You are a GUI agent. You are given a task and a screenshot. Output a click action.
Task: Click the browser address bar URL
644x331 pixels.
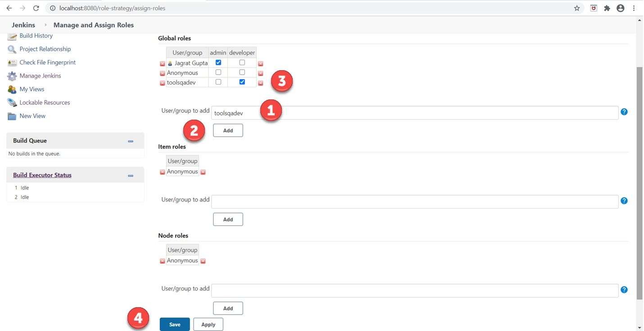coord(112,8)
